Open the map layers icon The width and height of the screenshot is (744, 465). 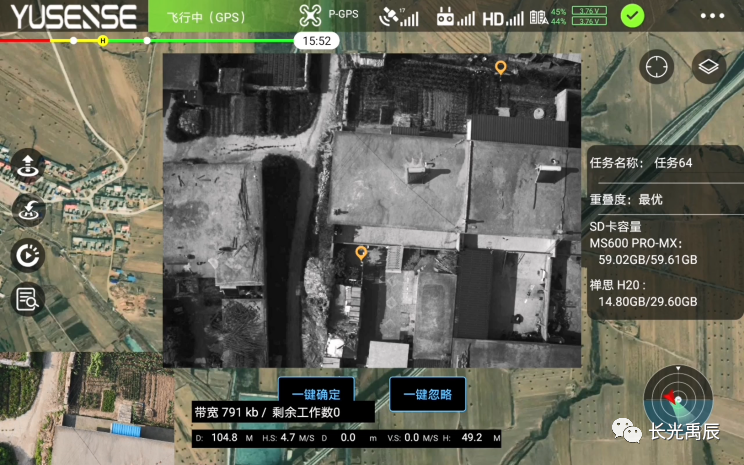(709, 67)
